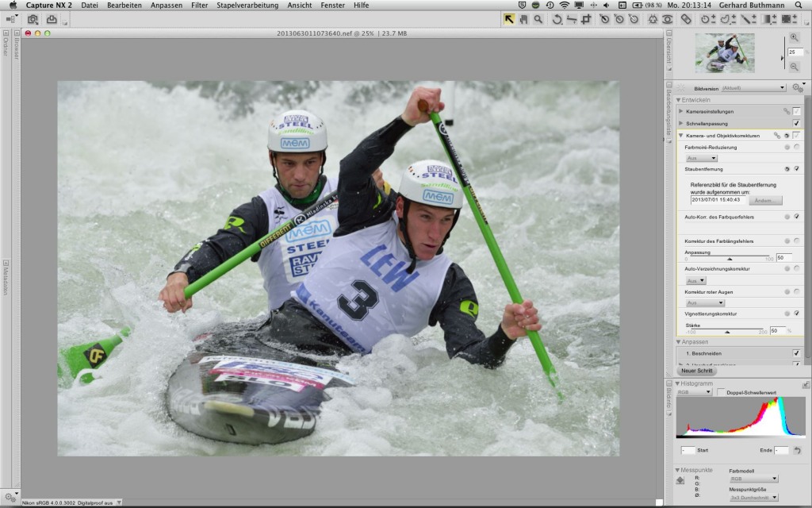The image size is (812, 508).
Task: Select the color control point tool
Action: 653,19
